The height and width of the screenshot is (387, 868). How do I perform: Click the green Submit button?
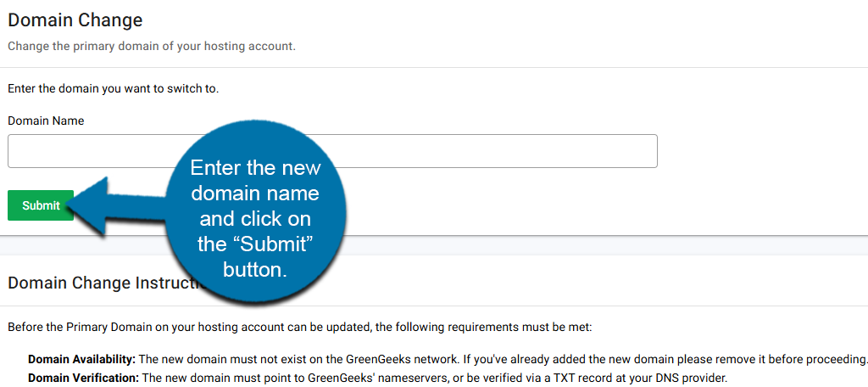point(41,205)
